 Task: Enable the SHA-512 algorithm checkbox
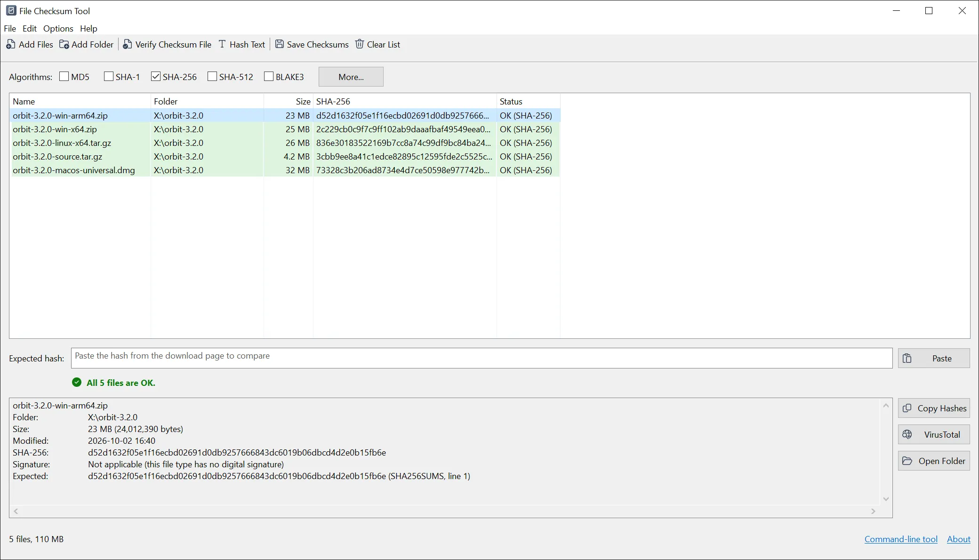coord(212,76)
